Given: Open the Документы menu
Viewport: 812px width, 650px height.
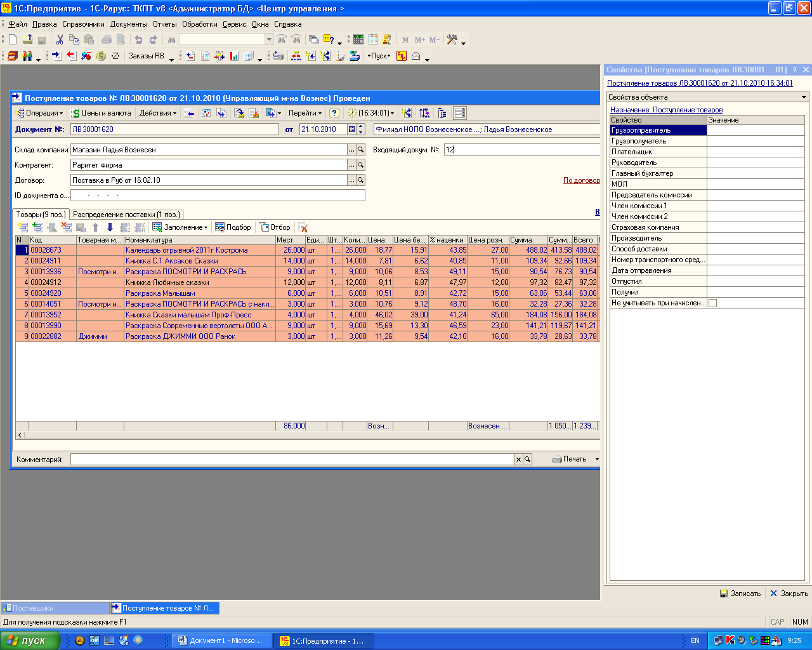Looking at the screenshot, I should click(129, 24).
